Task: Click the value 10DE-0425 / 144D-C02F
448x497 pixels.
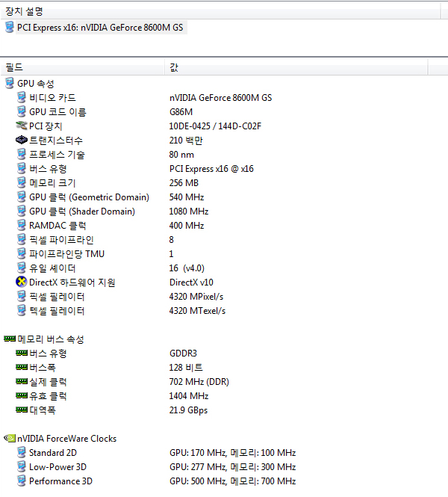Action: [215, 126]
